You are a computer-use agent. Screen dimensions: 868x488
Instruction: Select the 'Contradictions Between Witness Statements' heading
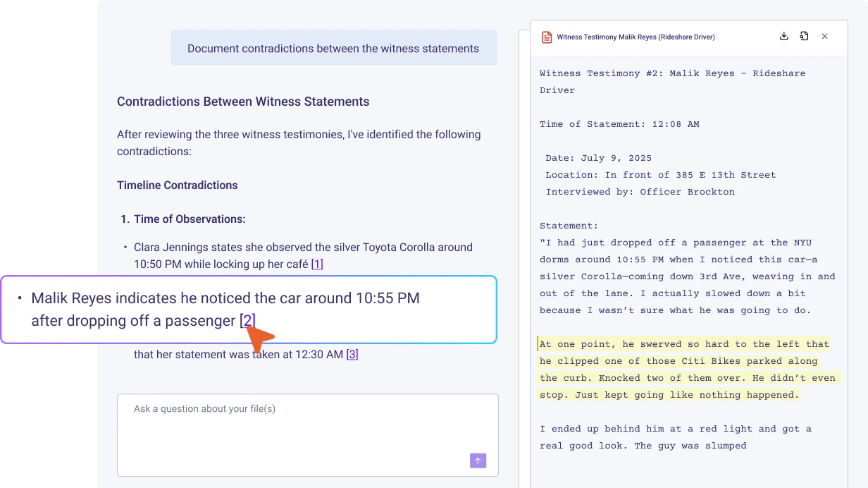[x=243, y=102]
